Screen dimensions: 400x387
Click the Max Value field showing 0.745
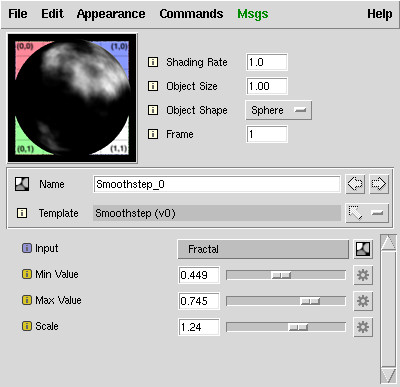pos(199,301)
